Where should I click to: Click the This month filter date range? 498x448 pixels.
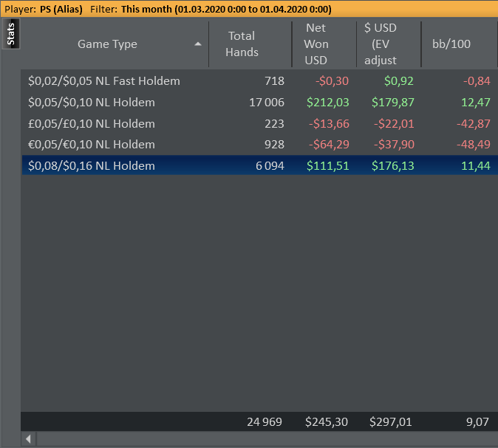click(x=226, y=9)
